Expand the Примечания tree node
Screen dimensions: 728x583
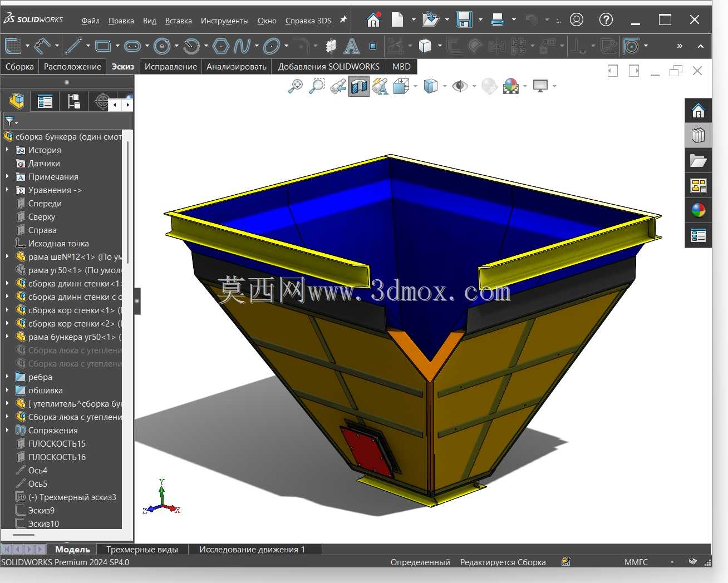click(x=7, y=176)
